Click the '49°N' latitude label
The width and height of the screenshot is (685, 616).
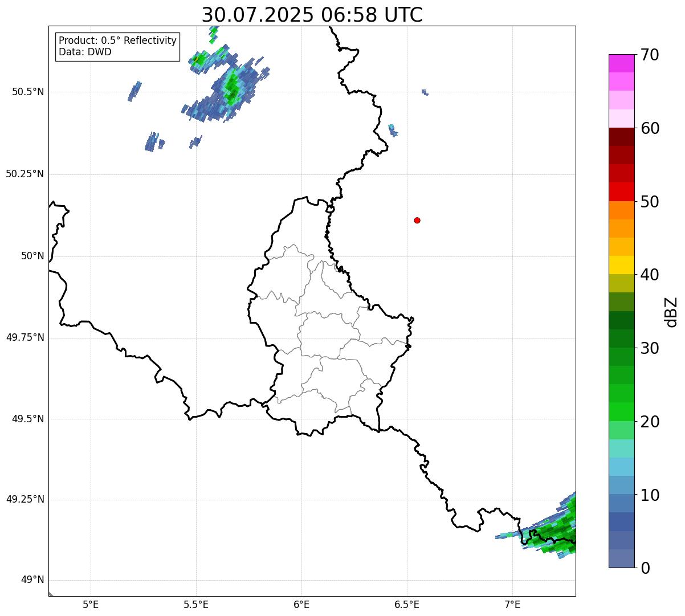tap(32, 580)
